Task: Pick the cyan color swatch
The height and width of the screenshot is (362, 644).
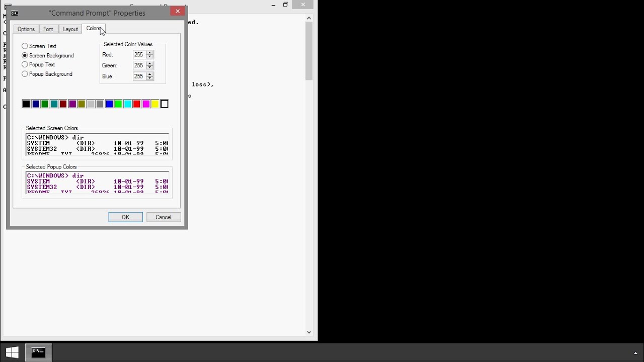Action: point(128,104)
